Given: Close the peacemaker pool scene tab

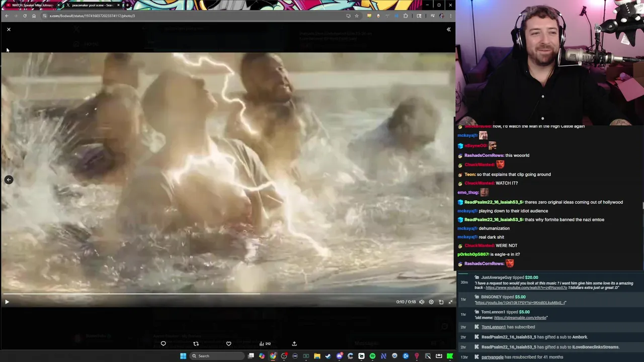Looking at the screenshot, I should (118, 5).
